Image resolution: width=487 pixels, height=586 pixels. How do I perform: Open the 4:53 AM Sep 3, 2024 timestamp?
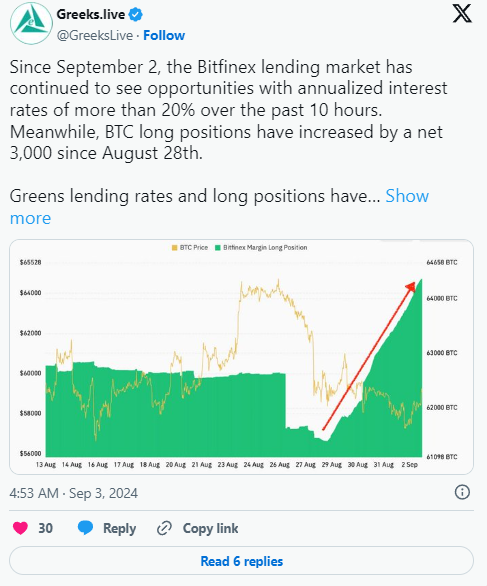click(x=74, y=493)
